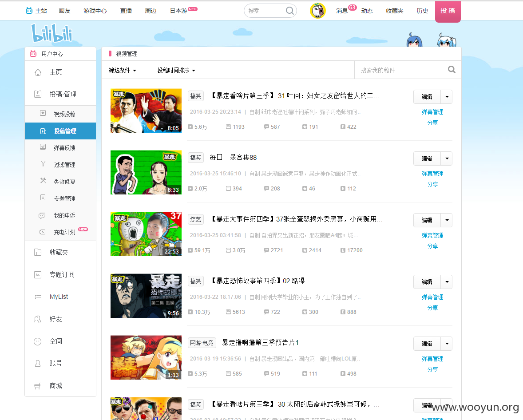
Task: Click the 充电计划 battery icon
Action: click(42, 232)
